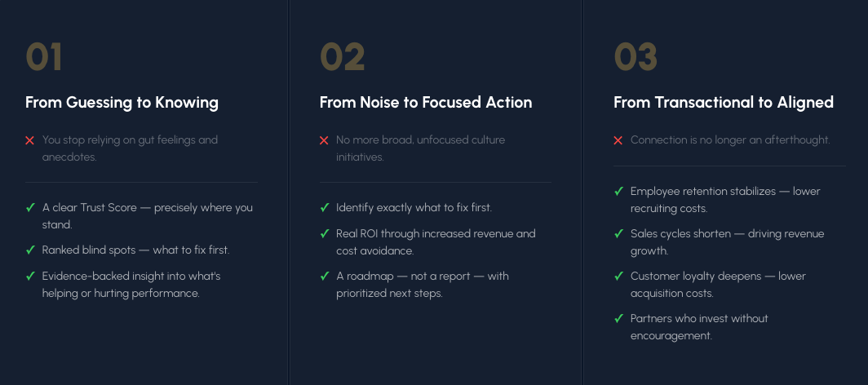868x385 pixels.
Task: Click the red X beside gut feelings text
Action: [x=30, y=140]
